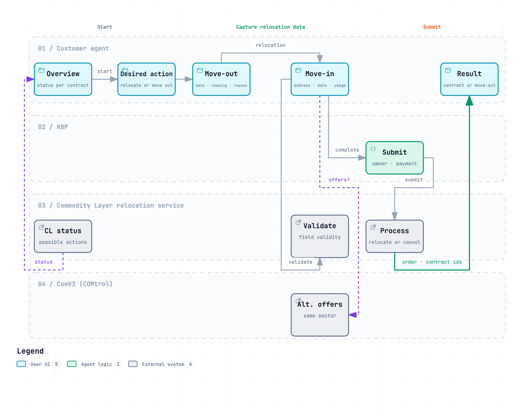Click the 'Start' phase header
520x420 pixels.
click(105, 27)
